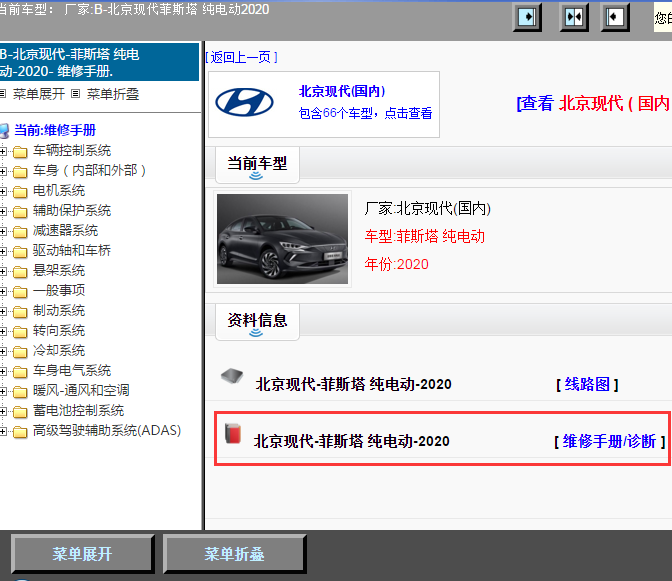Click the bottom 菜单折叠 button
This screenshot has width=672, height=581.
(234, 554)
